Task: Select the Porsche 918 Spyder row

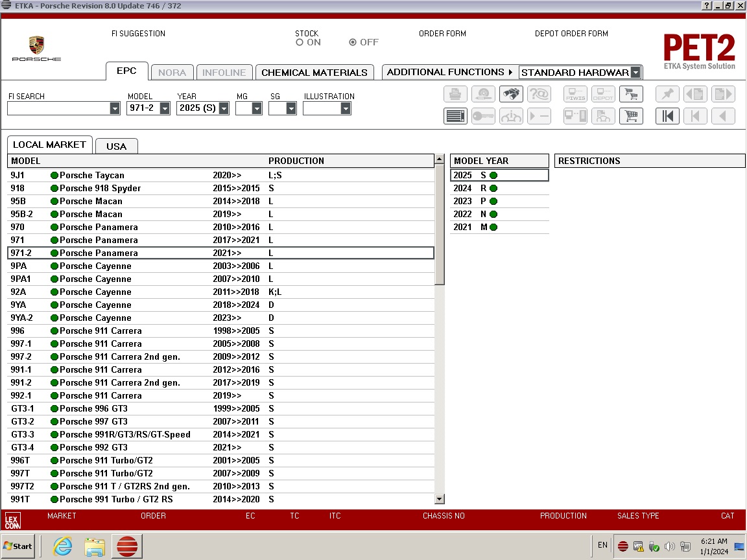Action: coord(220,188)
